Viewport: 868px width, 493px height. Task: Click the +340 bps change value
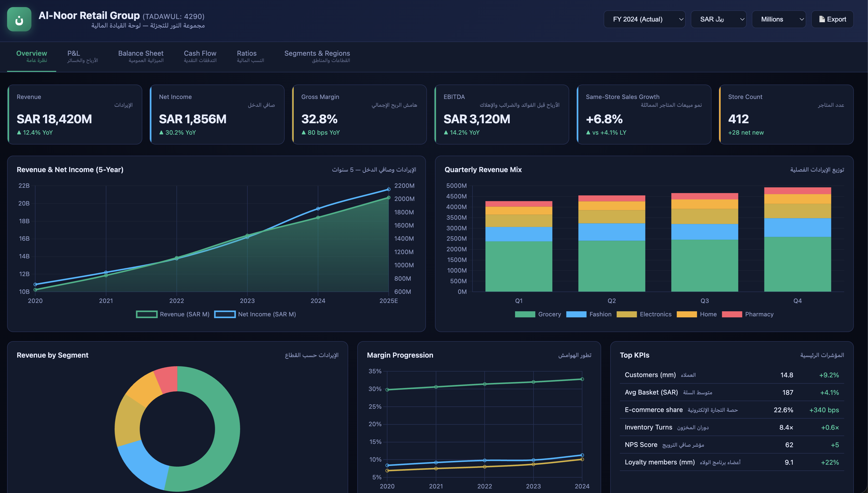(x=824, y=410)
